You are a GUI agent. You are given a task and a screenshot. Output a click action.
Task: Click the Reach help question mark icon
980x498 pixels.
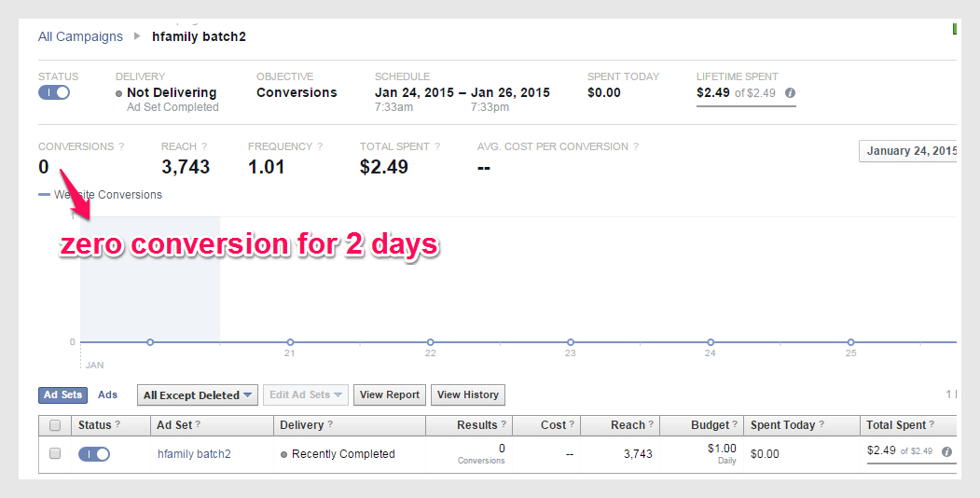point(204,147)
